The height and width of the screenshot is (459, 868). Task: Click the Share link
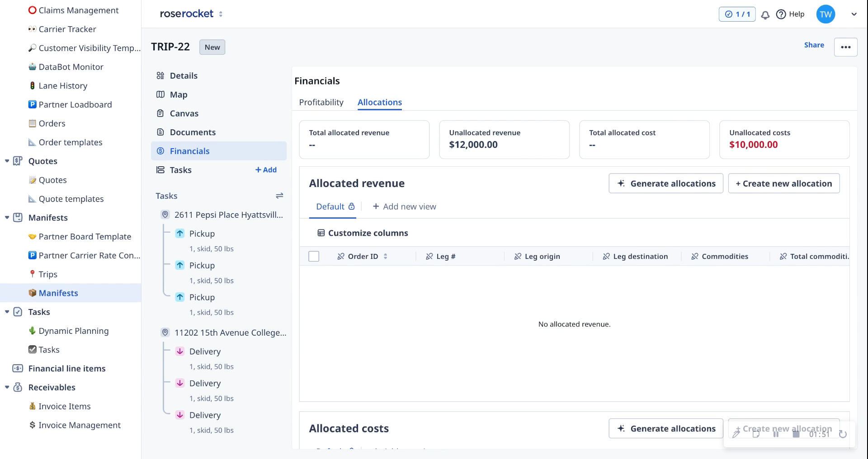[x=814, y=45]
